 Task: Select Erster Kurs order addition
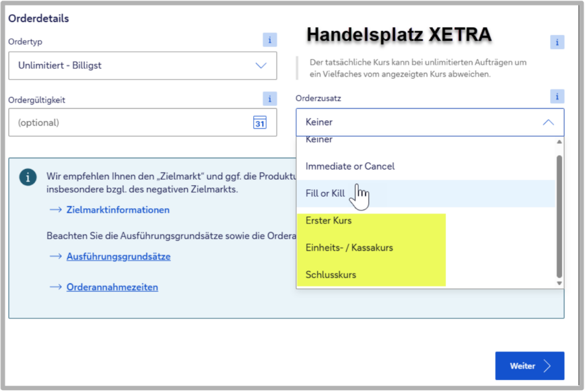[x=328, y=220]
